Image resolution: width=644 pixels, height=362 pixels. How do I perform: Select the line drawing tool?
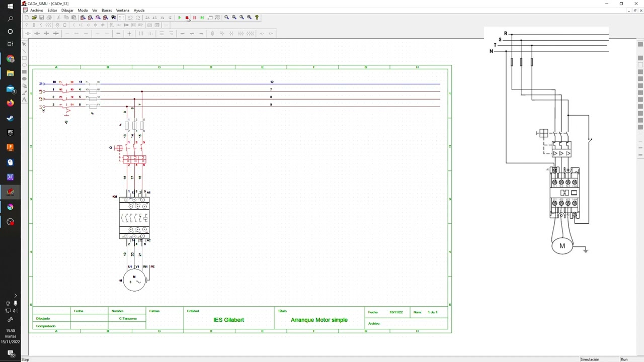coord(24,51)
